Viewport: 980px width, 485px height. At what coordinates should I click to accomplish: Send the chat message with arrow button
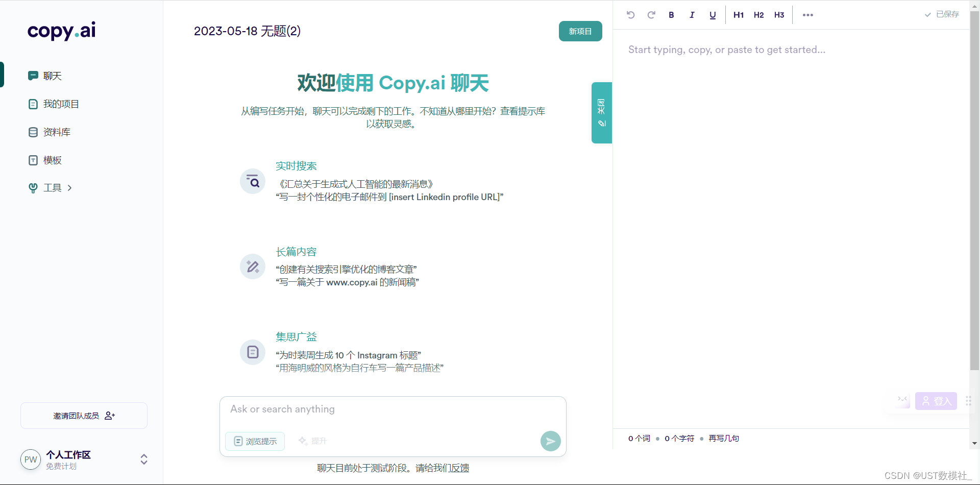tap(550, 441)
